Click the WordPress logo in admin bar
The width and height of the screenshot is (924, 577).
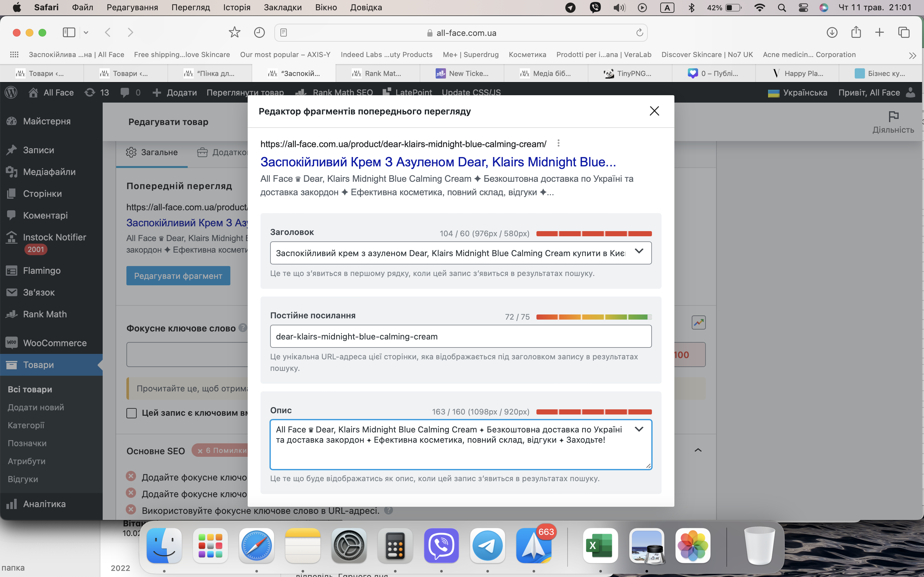tap(11, 92)
